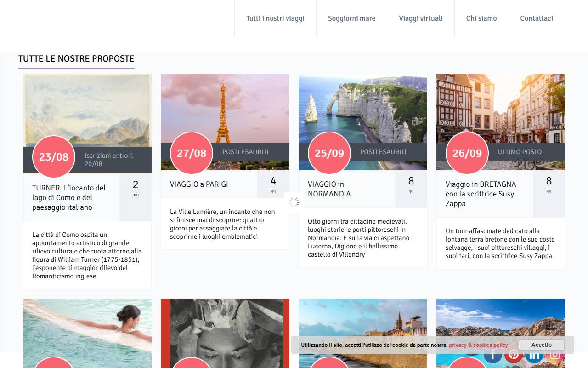Screen dimensions: 588x368
Task: Click POSTI ESAURITI label on Normandia card
Action: point(383,152)
